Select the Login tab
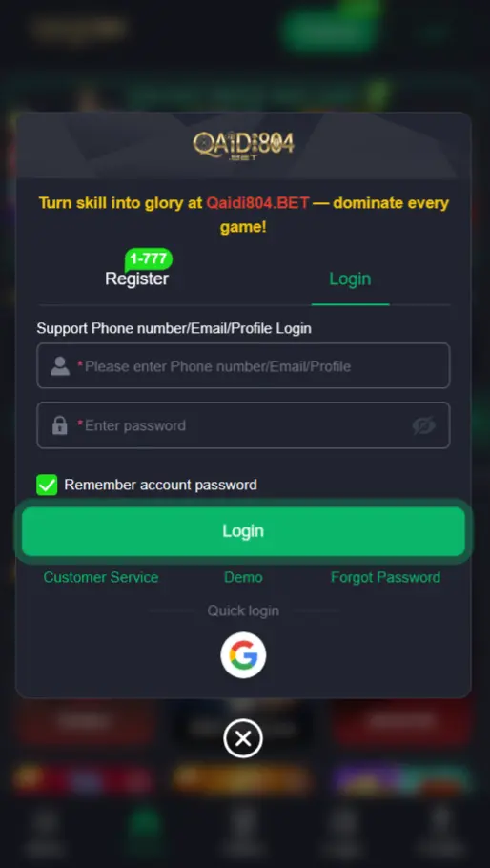This screenshot has height=868, width=490. click(350, 279)
